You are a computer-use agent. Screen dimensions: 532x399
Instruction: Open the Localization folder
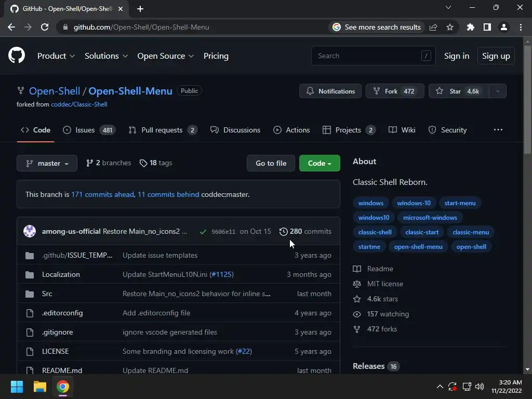coord(61,274)
